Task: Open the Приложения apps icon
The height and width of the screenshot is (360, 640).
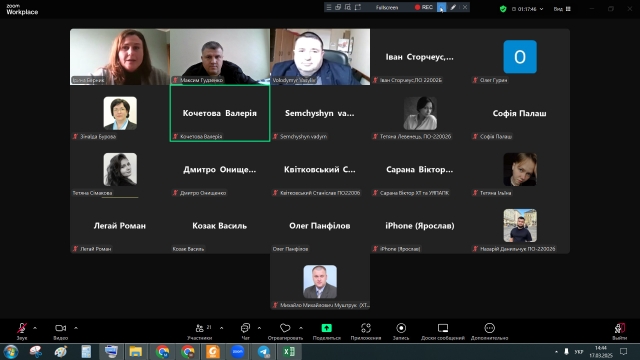Action: (x=366, y=328)
